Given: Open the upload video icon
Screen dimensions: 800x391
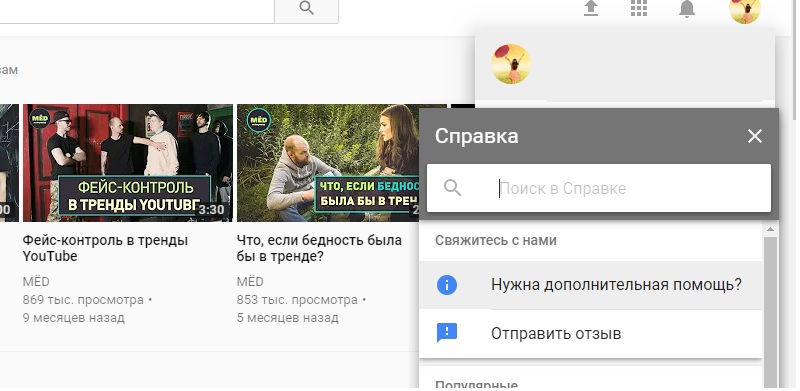Looking at the screenshot, I should [591, 8].
